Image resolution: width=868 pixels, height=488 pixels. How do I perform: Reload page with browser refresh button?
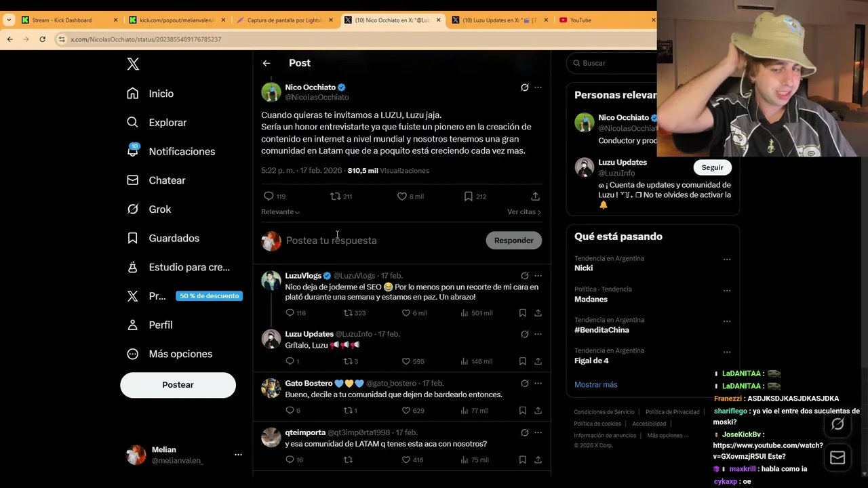tap(42, 39)
